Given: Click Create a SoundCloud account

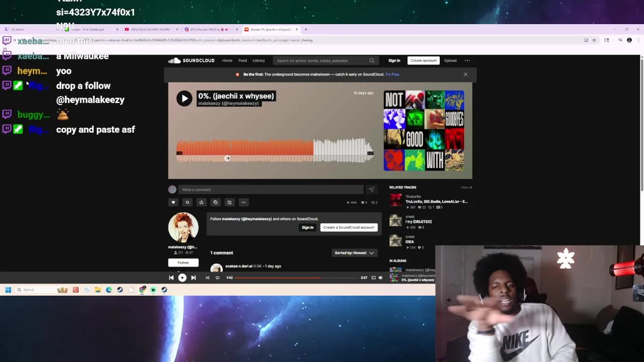Looking at the screenshot, I should (x=349, y=227).
